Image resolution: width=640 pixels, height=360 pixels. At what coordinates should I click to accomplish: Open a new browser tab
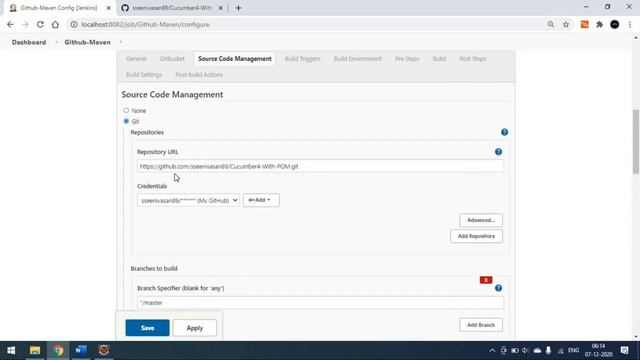click(x=238, y=8)
